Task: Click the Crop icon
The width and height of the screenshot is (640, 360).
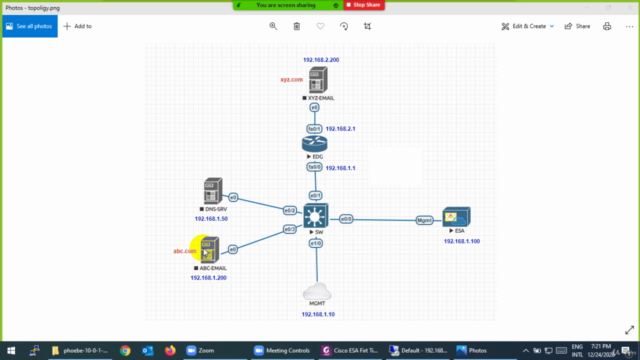Action: tap(367, 26)
